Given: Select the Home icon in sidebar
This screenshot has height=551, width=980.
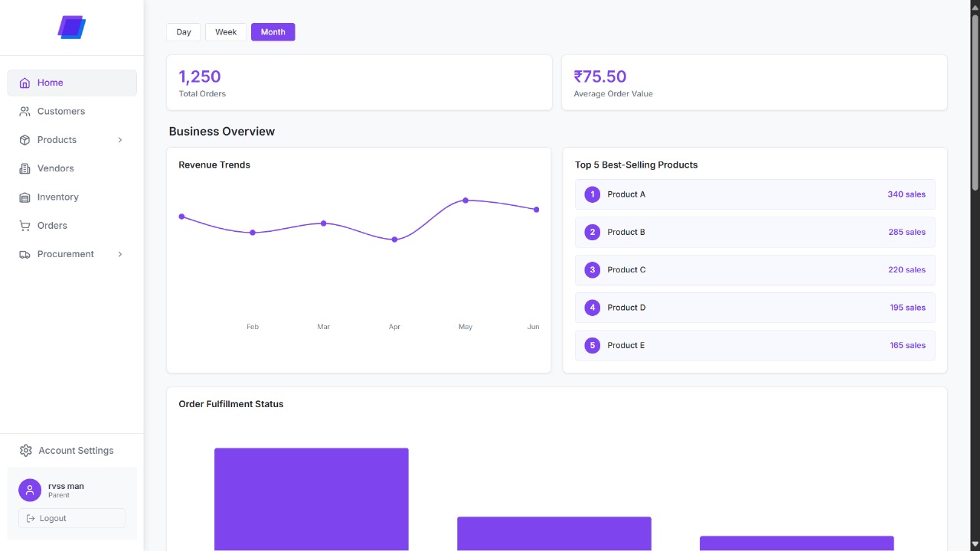Looking at the screenshot, I should click(24, 82).
